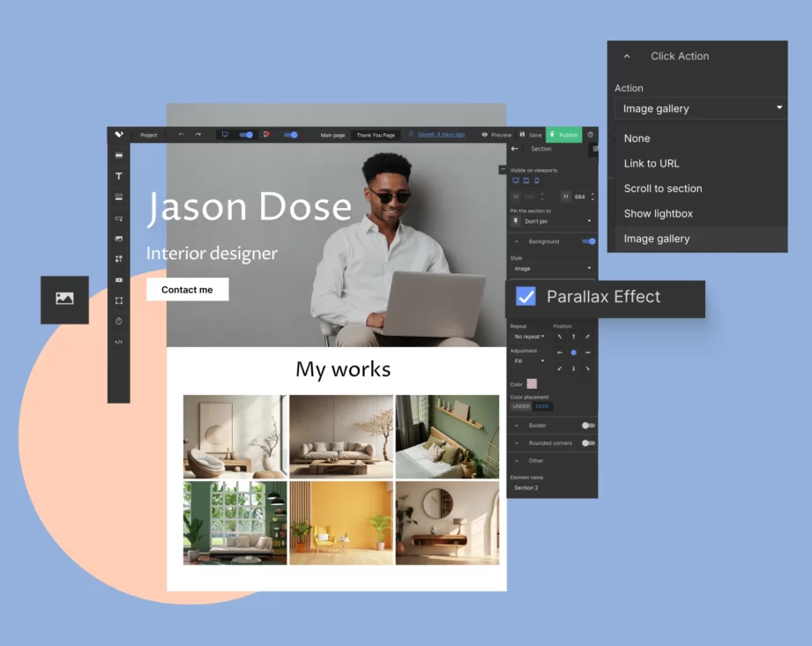Switch to the Thank You Page tab

[x=375, y=135]
